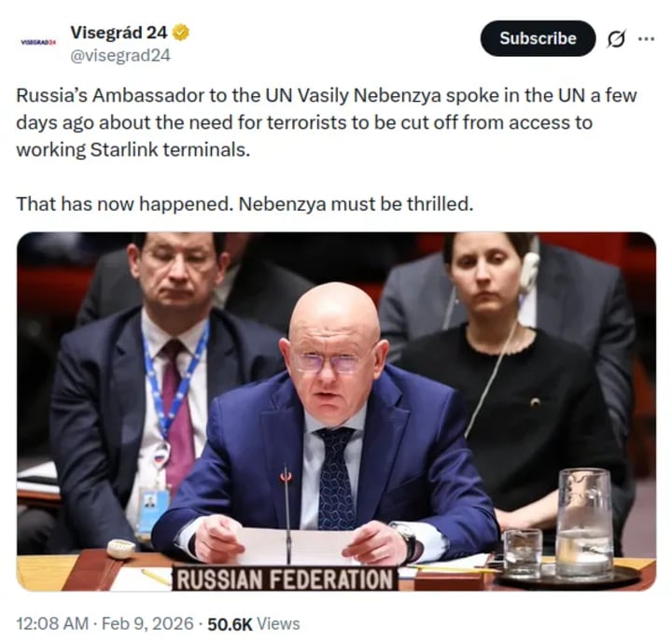Open the attached UN meeting photo

tap(336, 412)
